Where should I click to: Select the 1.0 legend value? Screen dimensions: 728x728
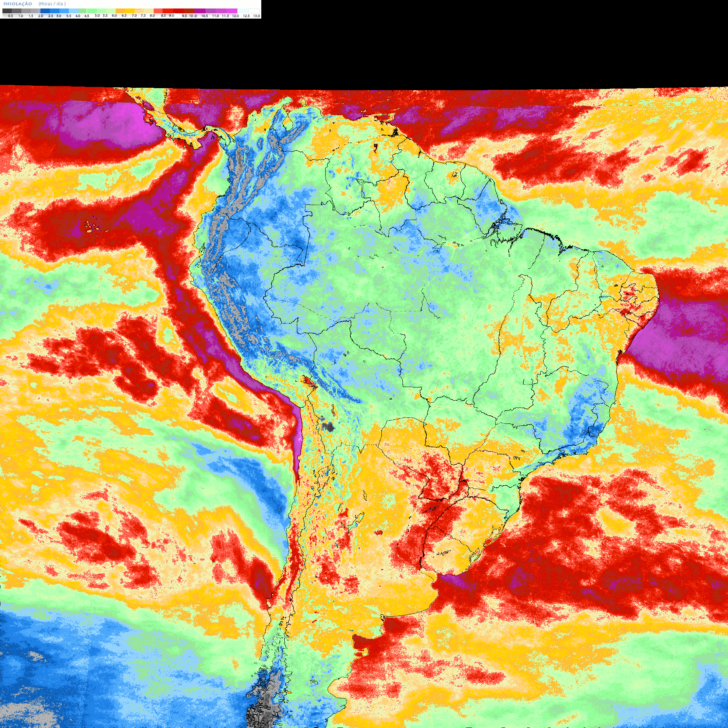coord(21,16)
